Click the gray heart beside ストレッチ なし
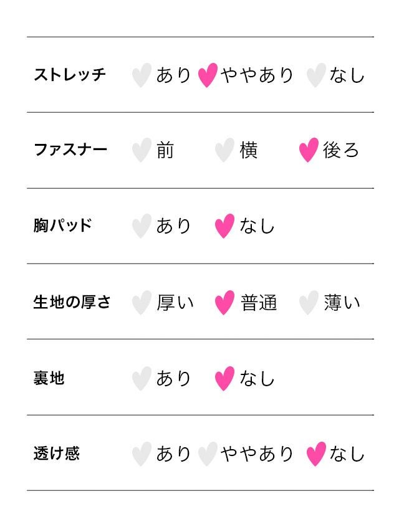The height and width of the screenshot is (532, 399). click(316, 75)
